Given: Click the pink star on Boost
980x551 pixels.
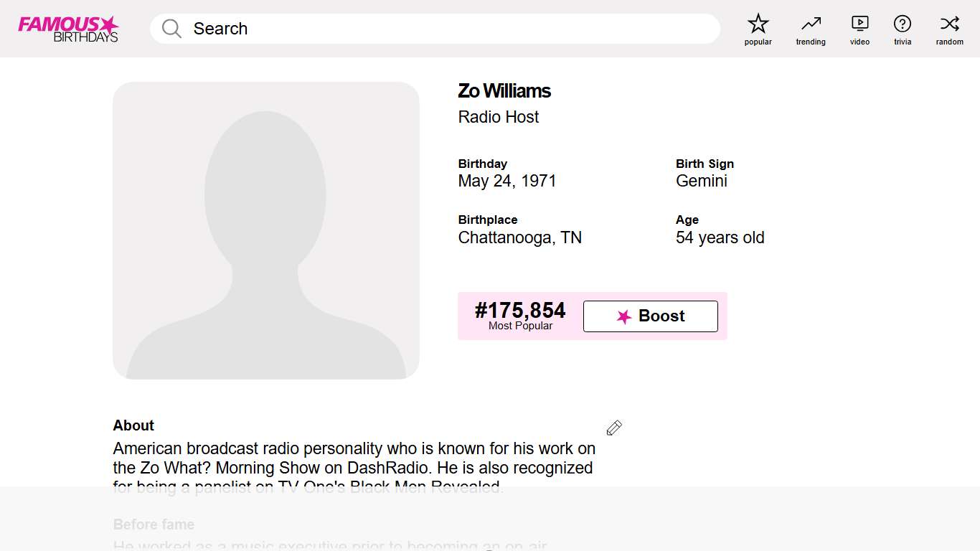Looking at the screenshot, I should [x=624, y=316].
